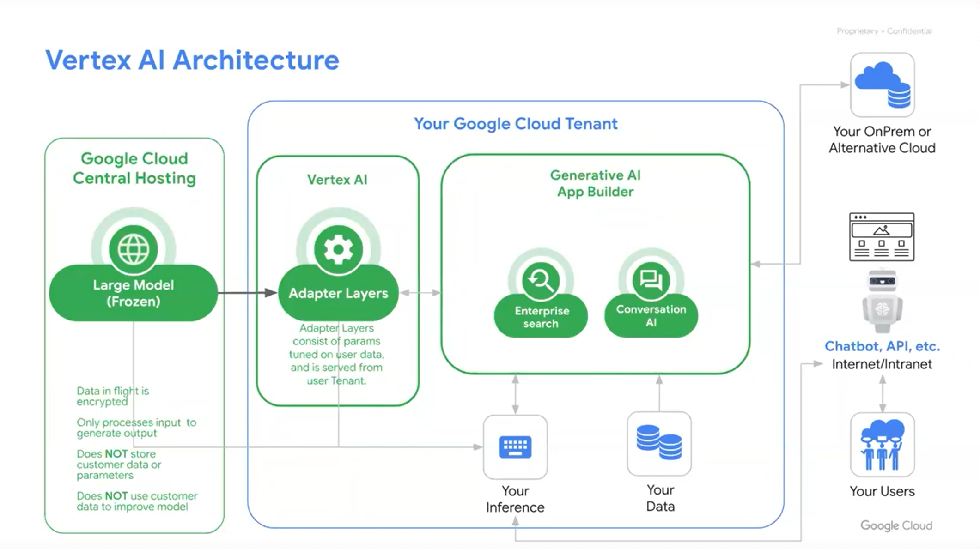Viewport: 980px width, 549px height.
Task: Click the Google Cloud Central Hosting heading
Action: pyautogui.click(x=134, y=169)
